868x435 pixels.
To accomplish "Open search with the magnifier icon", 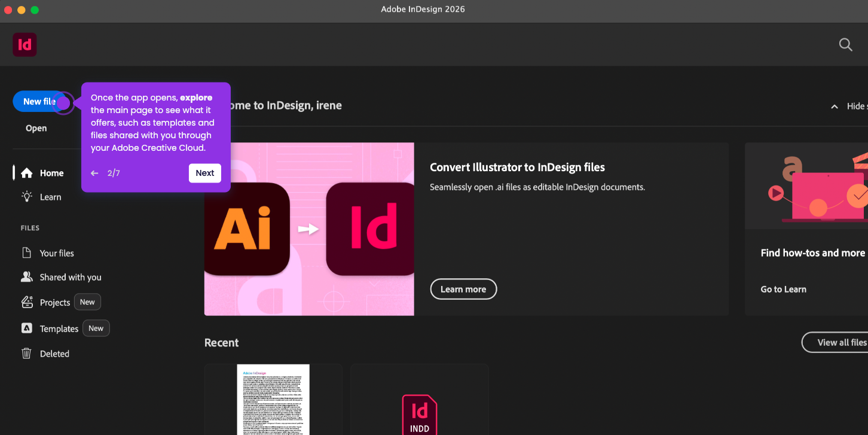I will 845,45.
